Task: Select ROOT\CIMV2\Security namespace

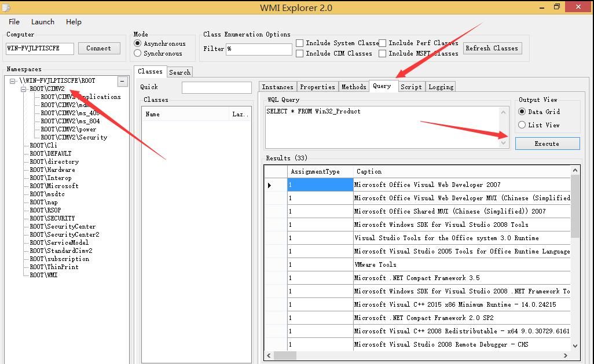Action: tap(74, 138)
